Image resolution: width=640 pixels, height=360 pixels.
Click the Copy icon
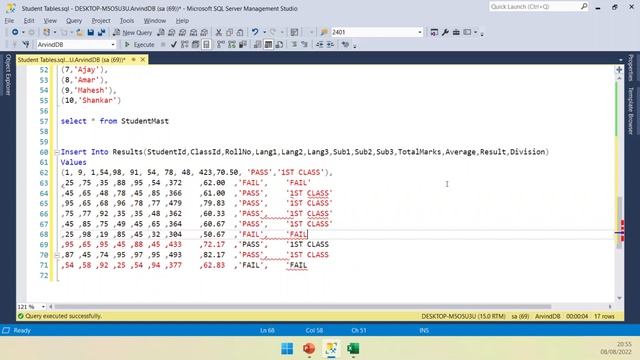[229, 32]
